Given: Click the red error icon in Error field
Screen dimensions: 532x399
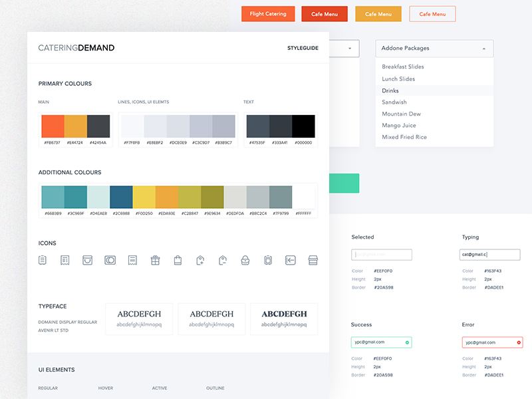Looking at the screenshot, I should (x=518, y=342).
